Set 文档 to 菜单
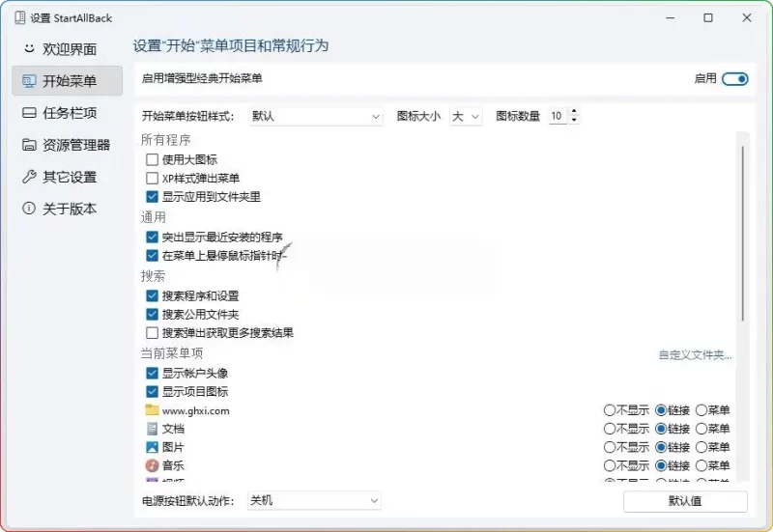The image size is (773, 532). [x=701, y=429]
